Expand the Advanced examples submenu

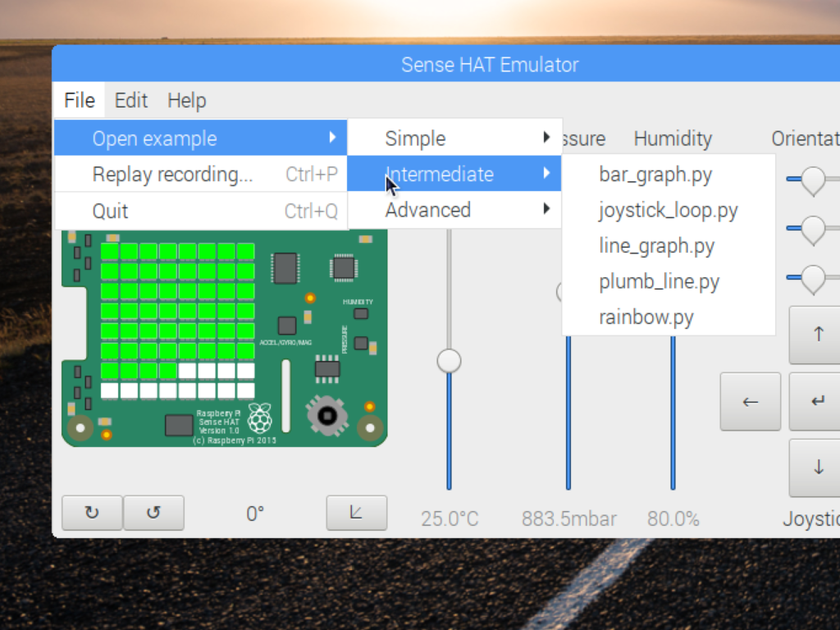coord(454,209)
